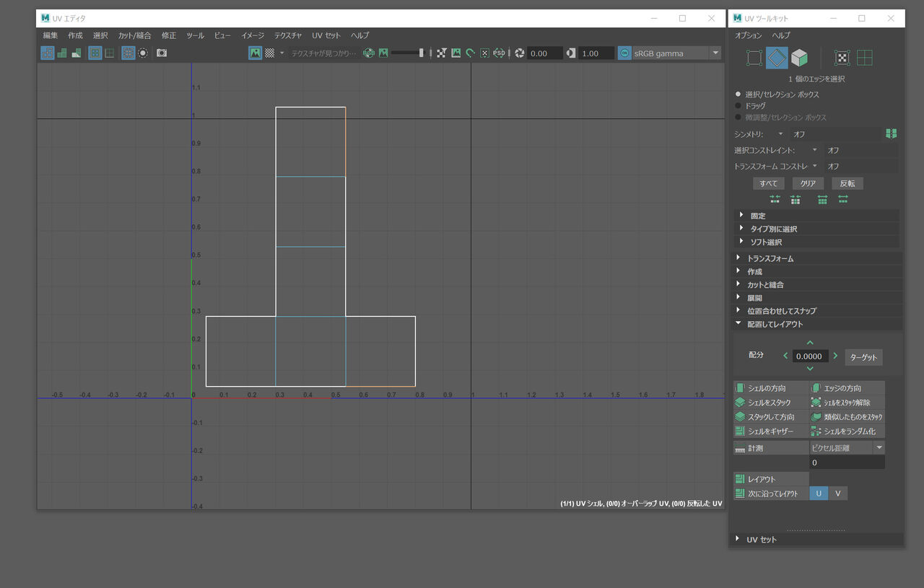Open the テクスチャ menu
Viewport: 924px width, 588px height.
(288, 35)
